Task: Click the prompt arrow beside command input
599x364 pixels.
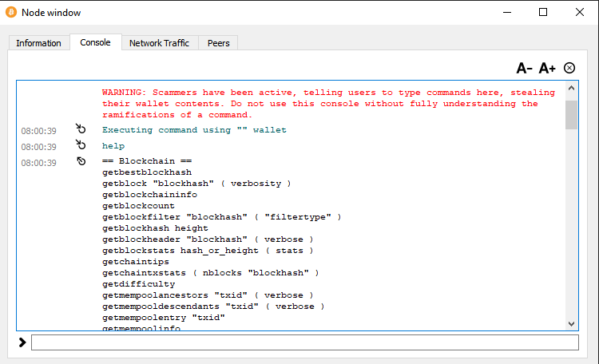Action: click(x=22, y=342)
